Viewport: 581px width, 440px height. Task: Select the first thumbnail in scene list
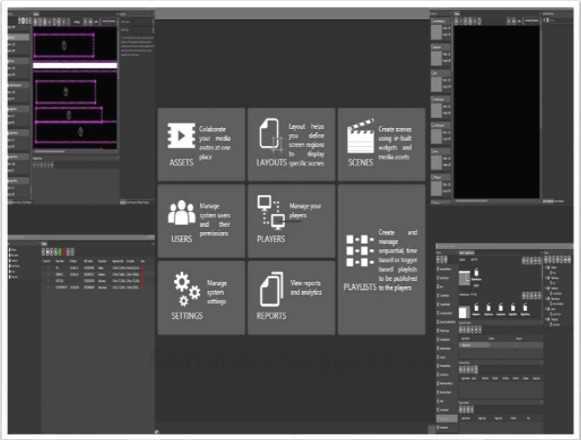436,32
